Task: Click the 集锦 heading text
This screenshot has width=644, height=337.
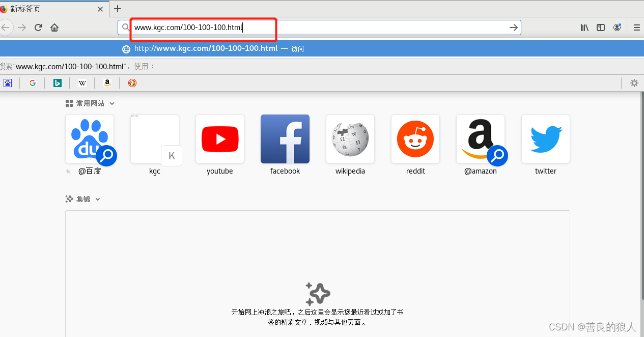Action: pos(83,199)
